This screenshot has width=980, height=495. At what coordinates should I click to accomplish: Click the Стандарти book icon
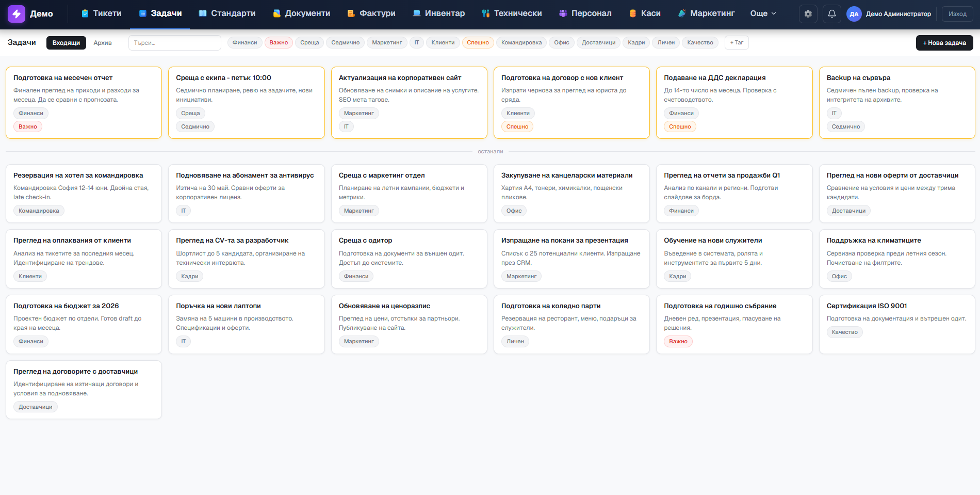click(203, 13)
